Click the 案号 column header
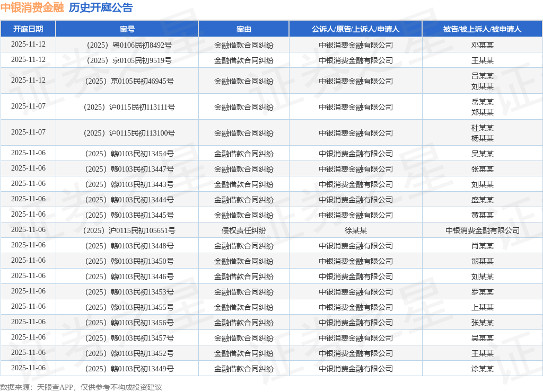This screenshot has width=543, height=392. [127, 29]
